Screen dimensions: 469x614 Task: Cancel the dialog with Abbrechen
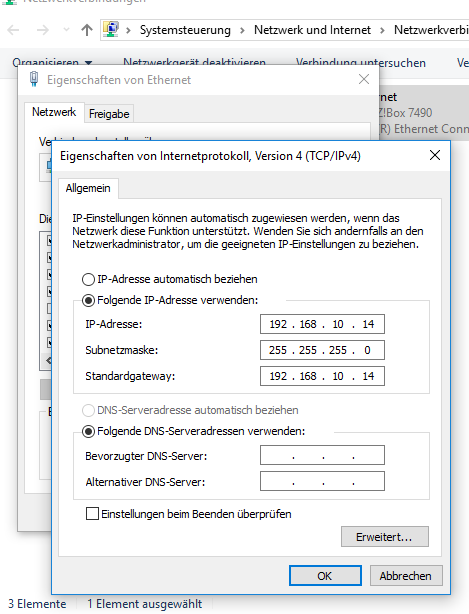(x=406, y=576)
